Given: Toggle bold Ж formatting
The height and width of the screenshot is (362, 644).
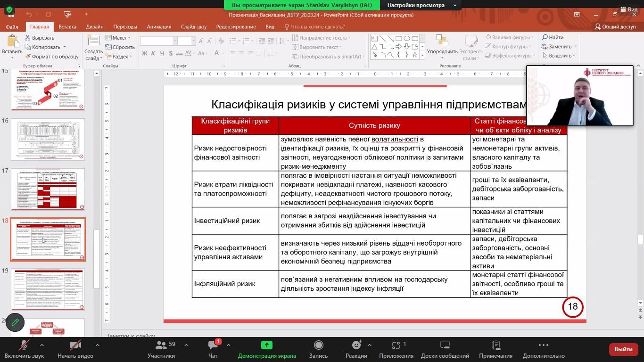Looking at the screenshot, I should coord(145,53).
